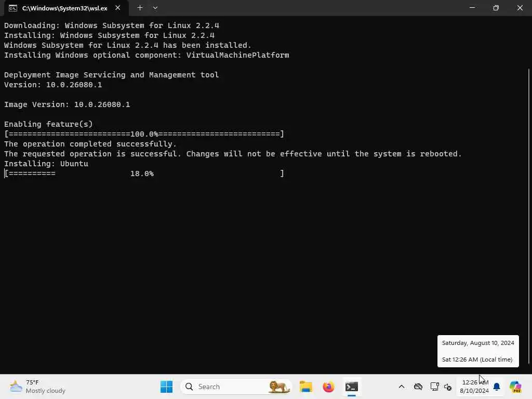Open notifications bell icon
The image size is (532, 399).
497,387
